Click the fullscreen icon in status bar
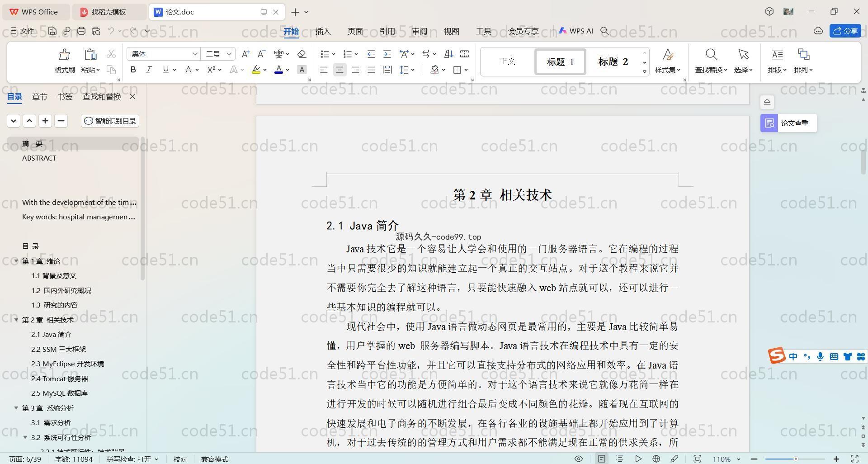This screenshot has width=868, height=464. pyautogui.click(x=854, y=459)
